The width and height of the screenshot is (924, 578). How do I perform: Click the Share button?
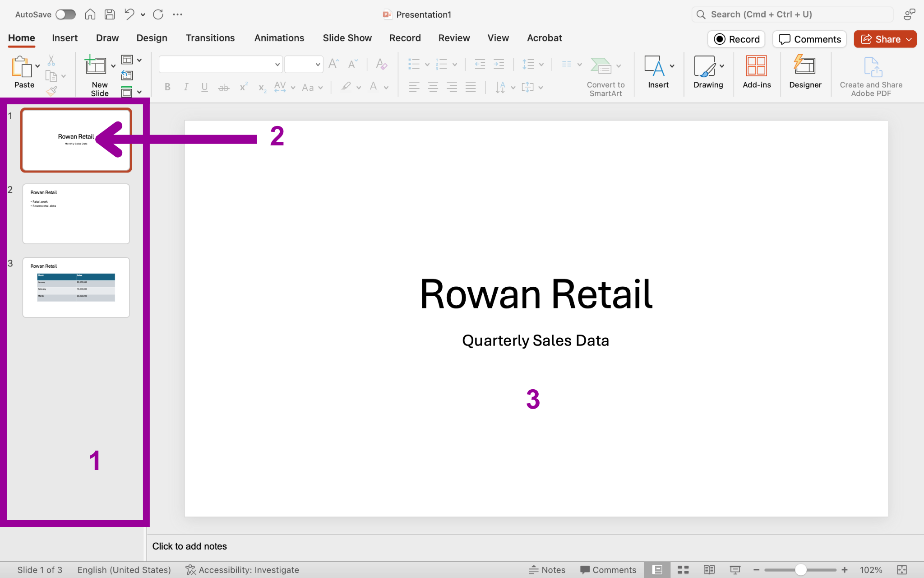click(885, 39)
